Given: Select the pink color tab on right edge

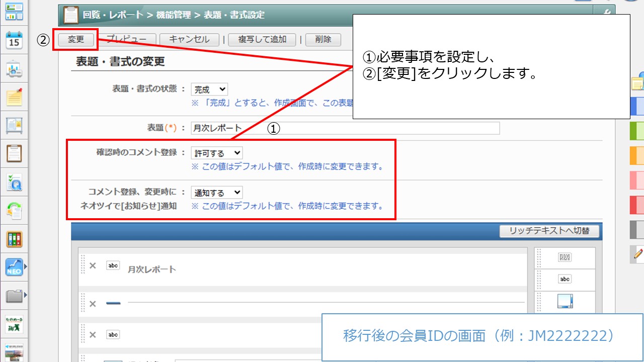Looking at the screenshot, I should pyautogui.click(x=637, y=180).
